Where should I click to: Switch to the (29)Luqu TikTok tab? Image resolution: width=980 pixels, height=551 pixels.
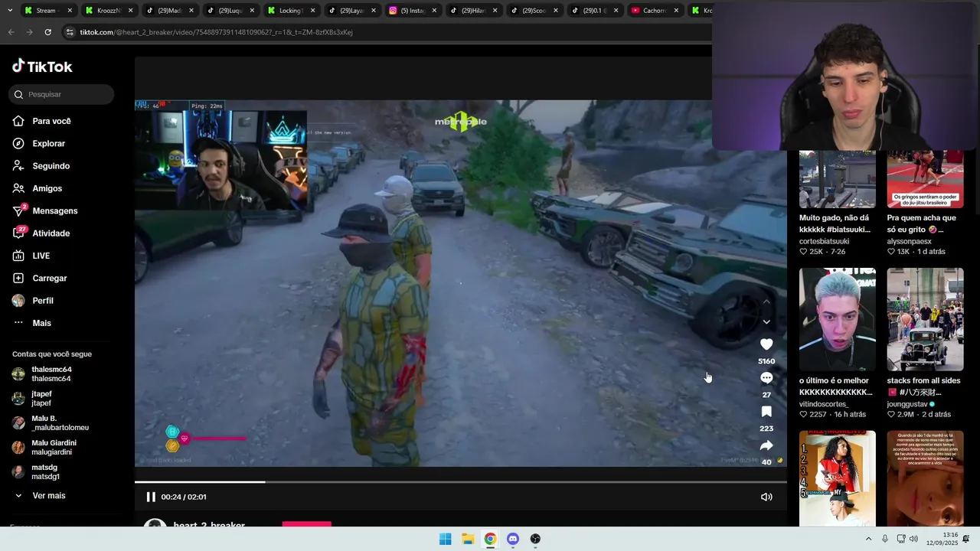pyautogui.click(x=230, y=11)
